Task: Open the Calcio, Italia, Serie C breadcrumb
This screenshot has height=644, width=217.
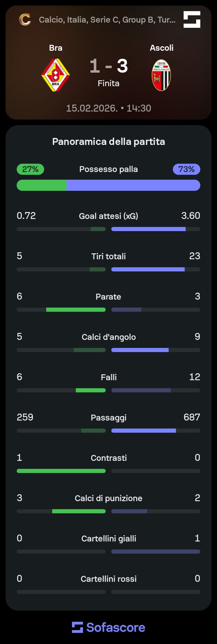Action: tap(107, 20)
